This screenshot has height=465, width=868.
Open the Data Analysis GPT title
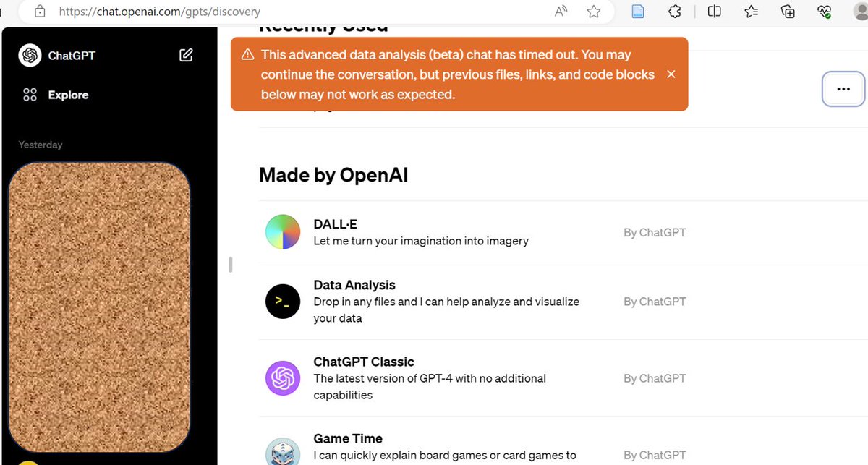tap(354, 285)
